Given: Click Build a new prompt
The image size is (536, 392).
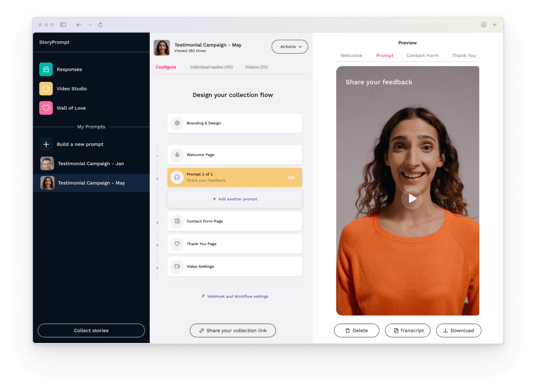Looking at the screenshot, I should (x=80, y=144).
